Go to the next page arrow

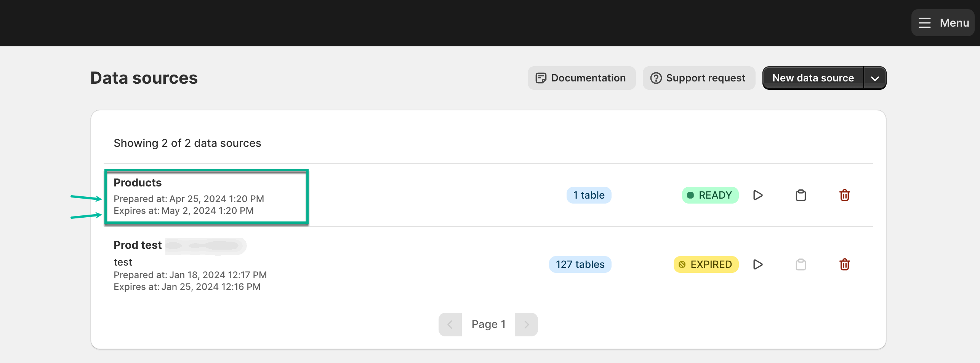[526, 324]
